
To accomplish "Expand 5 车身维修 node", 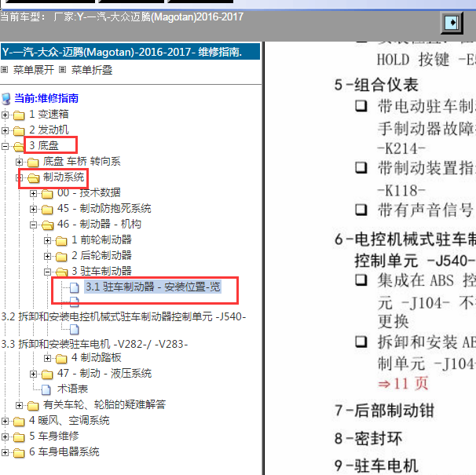I will click(5, 437).
